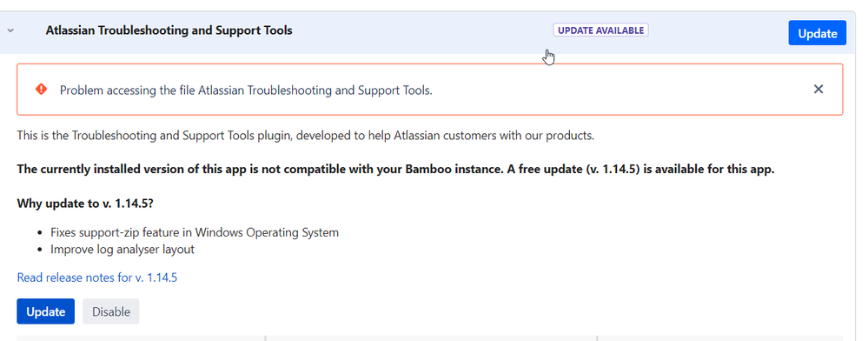Click the 'Why update to v. 1.14.5?' heading
Viewport: 868px width, 341px height.
point(85,204)
